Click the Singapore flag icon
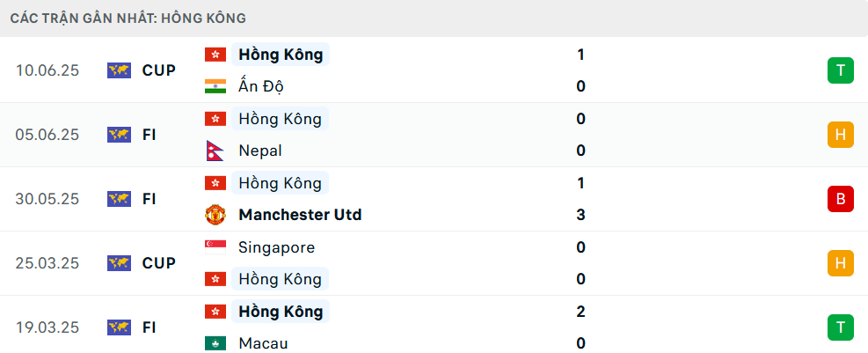The width and height of the screenshot is (868, 353). coord(215,247)
